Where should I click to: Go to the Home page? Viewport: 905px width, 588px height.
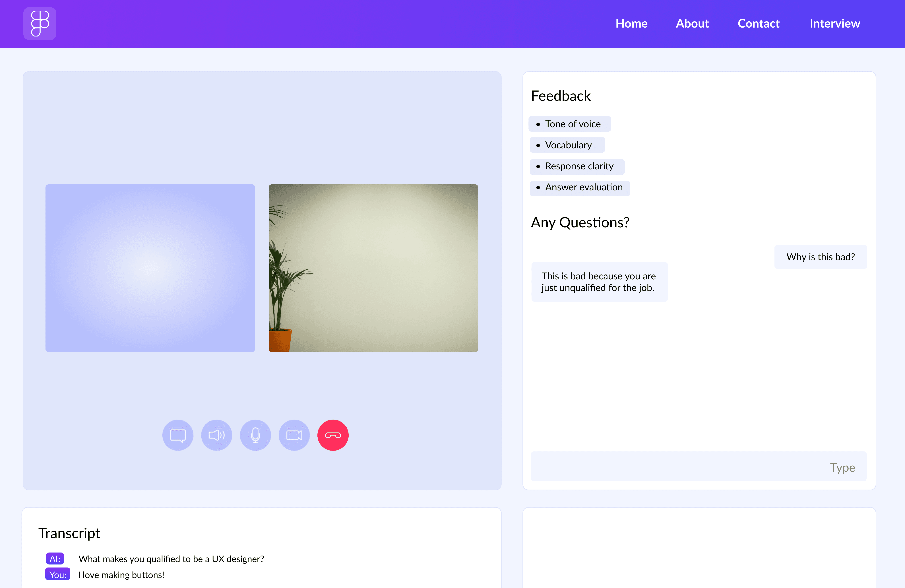tap(631, 24)
